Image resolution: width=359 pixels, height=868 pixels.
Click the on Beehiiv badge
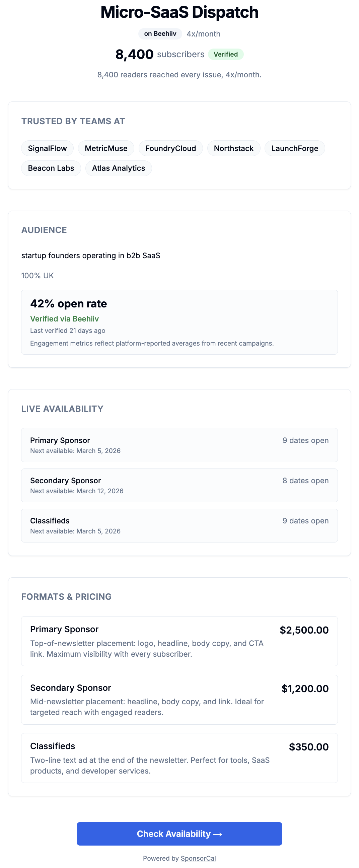pyautogui.click(x=159, y=34)
